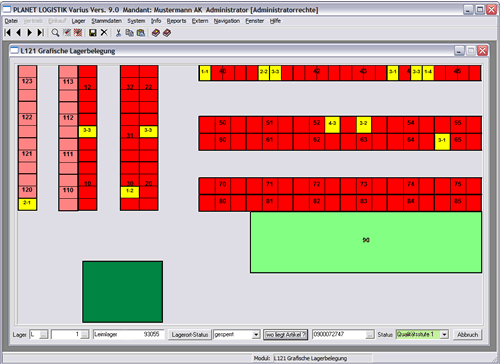The width and height of the screenshot is (500, 364).
Task: Select the pink storage cell 113
Action: click(x=68, y=84)
